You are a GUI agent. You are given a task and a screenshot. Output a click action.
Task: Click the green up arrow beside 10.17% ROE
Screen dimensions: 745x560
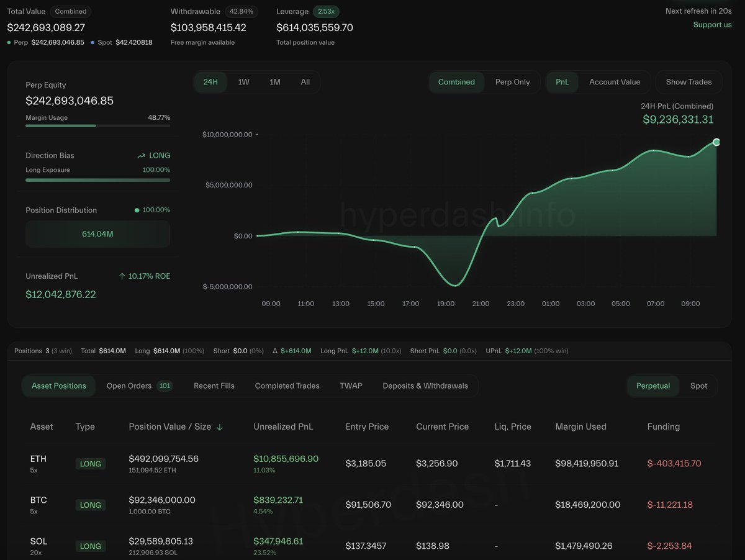pyautogui.click(x=122, y=276)
